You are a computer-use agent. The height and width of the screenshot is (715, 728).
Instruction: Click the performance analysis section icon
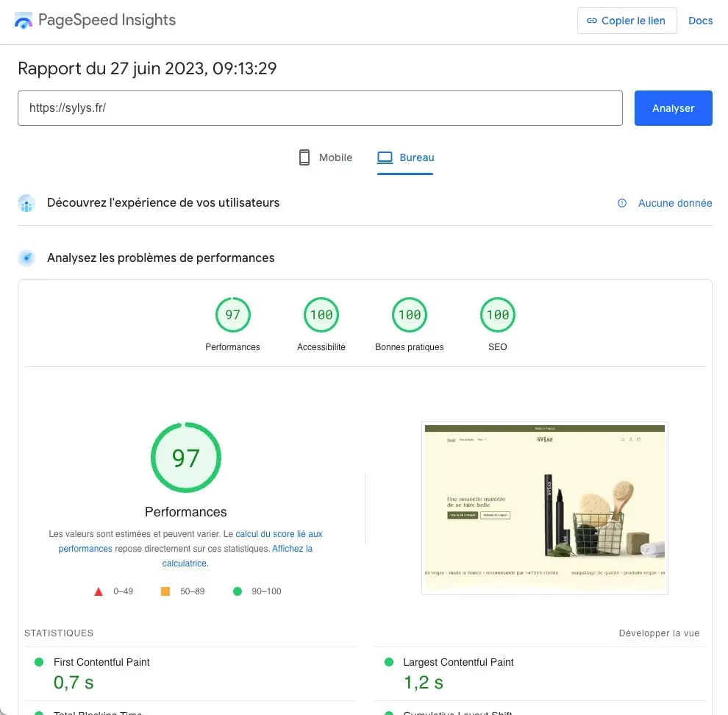26,258
